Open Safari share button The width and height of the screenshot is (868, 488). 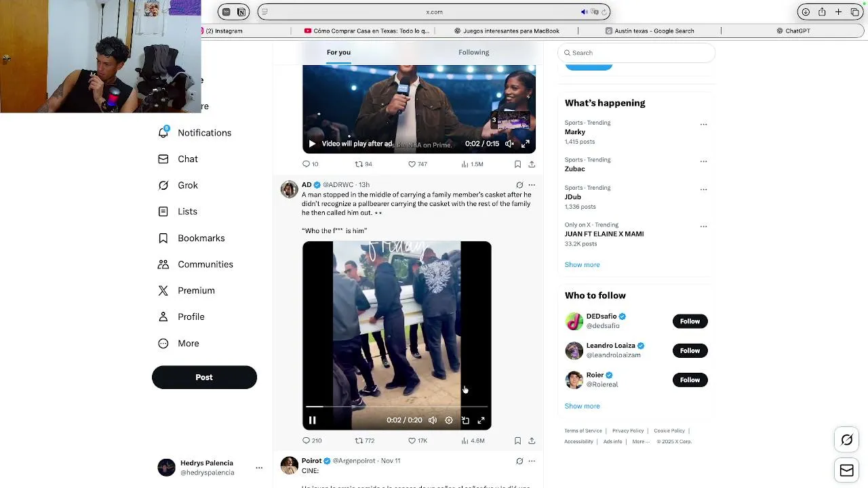pos(822,12)
